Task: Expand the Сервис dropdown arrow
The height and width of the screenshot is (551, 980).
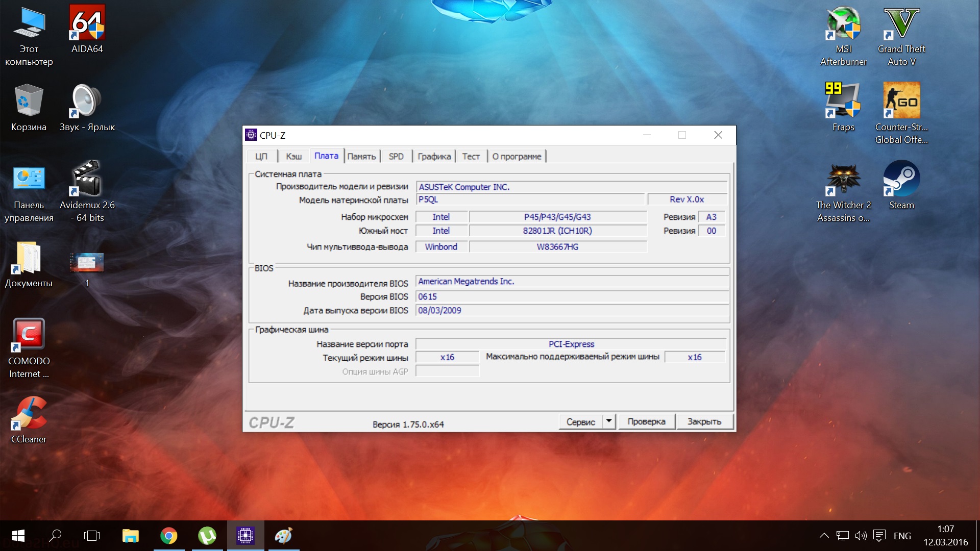Action: click(x=608, y=421)
